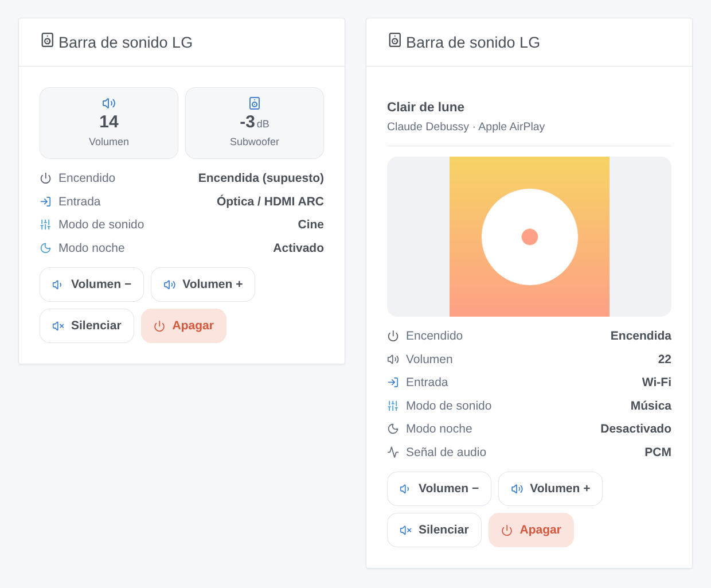Viewport: 711px width, 588px height.
Task: Click the input icon beside Óptica / HDMI ARC
Action: point(46,201)
